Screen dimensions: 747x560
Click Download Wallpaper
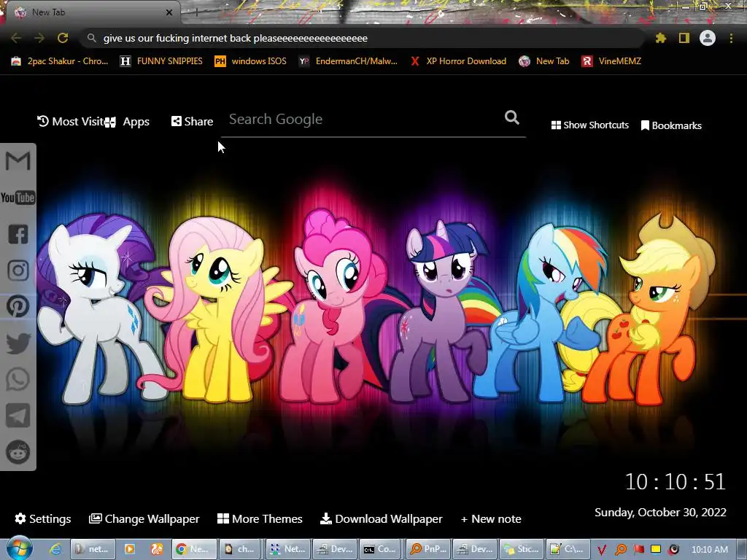[x=381, y=518]
